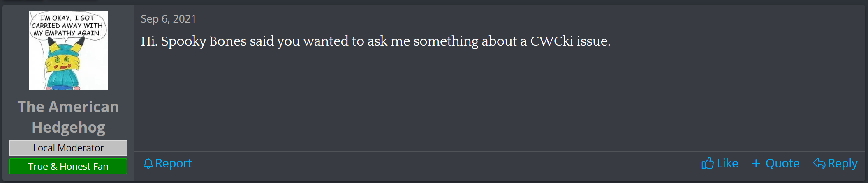The image size is (868, 183).
Task: Click the True & Honest Fan banner
Action: pos(68,166)
